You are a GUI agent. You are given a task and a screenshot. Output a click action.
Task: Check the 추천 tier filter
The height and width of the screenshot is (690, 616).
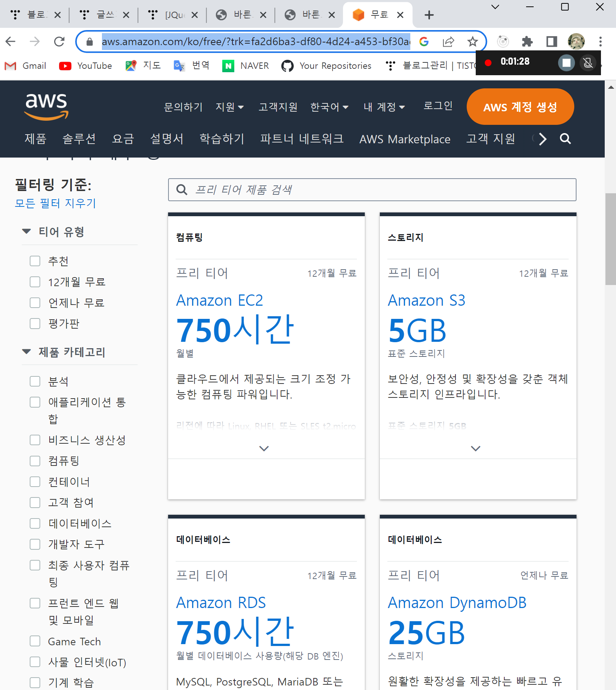(x=35, y=261)
